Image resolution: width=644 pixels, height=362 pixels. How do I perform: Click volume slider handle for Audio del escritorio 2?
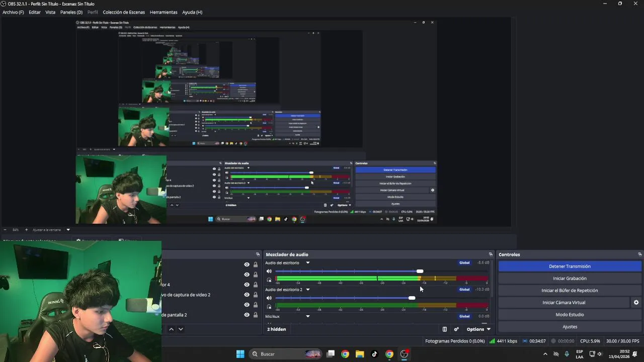[412, 298]
